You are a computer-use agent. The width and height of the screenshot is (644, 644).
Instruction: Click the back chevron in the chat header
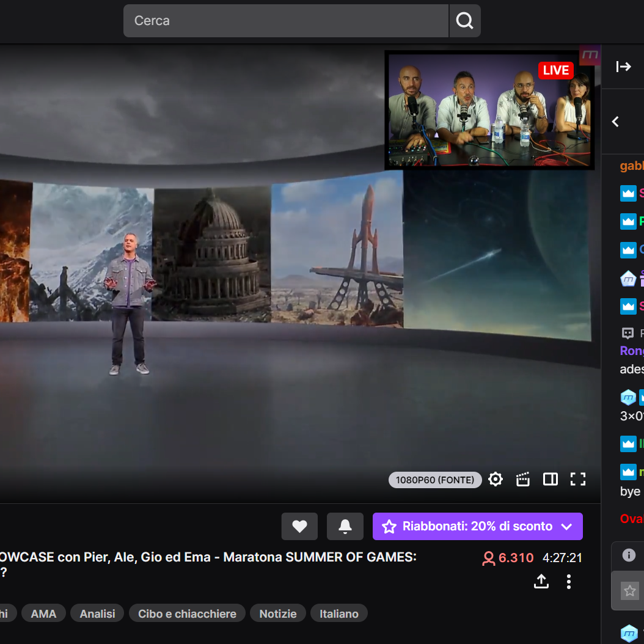(615, 122)
